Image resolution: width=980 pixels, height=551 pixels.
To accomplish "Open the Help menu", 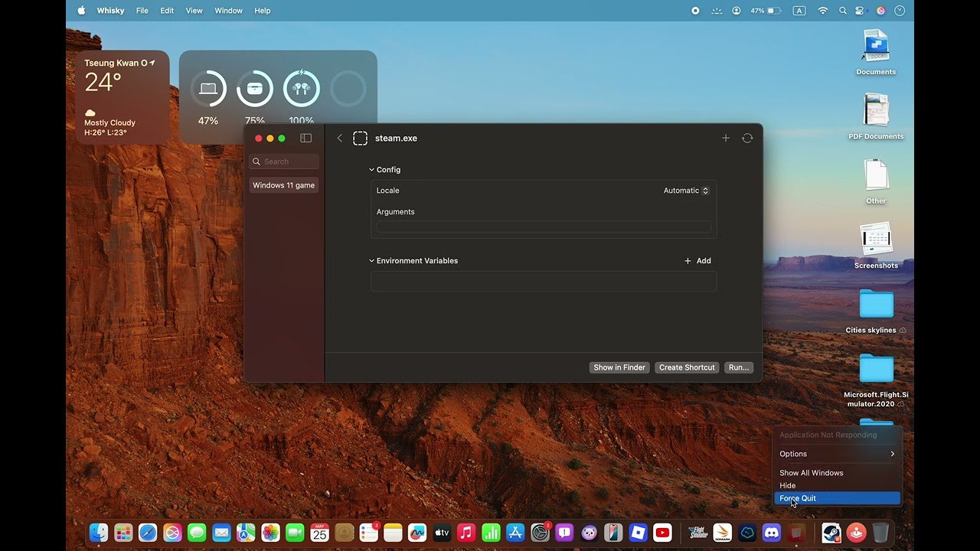I will pos(263,11).
